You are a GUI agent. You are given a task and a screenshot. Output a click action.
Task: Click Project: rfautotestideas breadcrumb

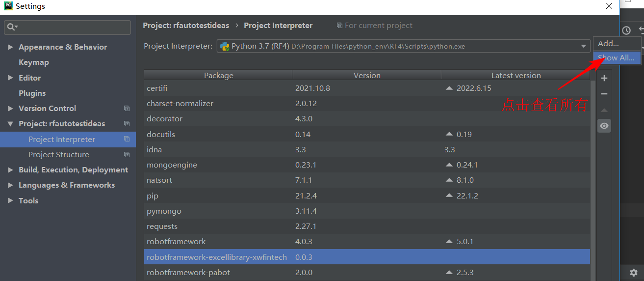tap(186, 26)
